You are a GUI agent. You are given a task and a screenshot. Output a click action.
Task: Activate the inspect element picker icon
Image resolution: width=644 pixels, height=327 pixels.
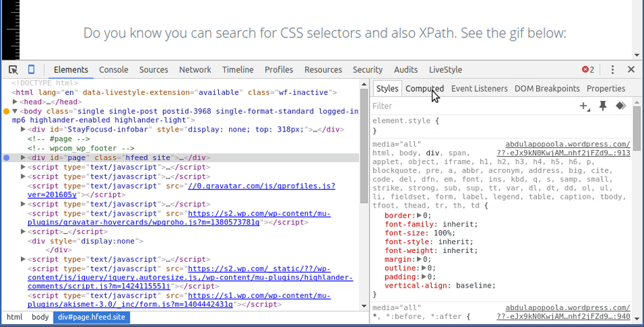(x=13, y=70)
